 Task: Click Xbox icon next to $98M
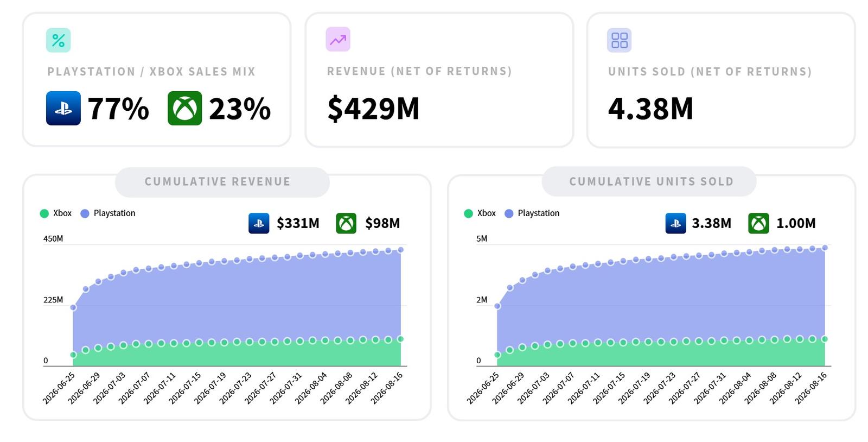pos(346,223)
